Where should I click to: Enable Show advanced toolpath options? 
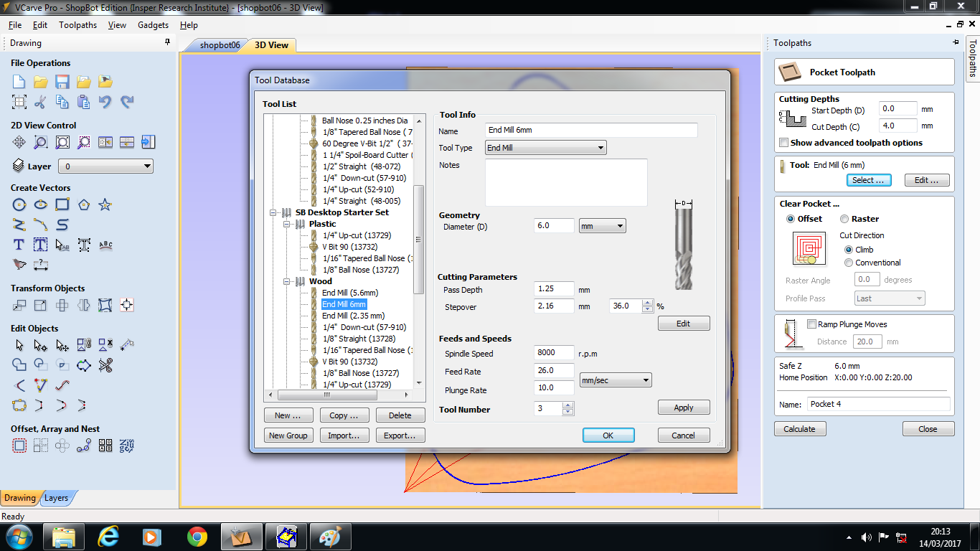coord(784,143)
